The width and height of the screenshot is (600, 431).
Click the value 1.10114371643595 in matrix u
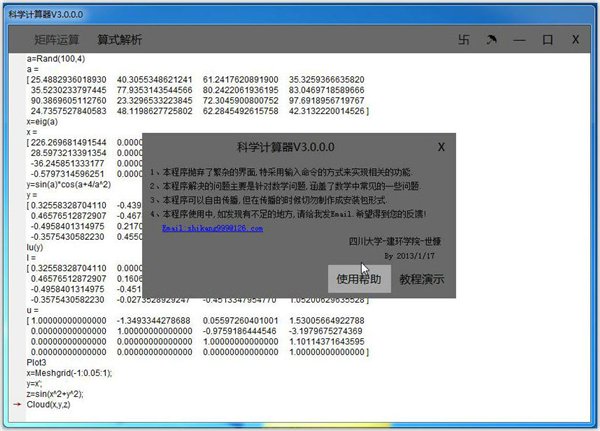(x=326, y=341)
